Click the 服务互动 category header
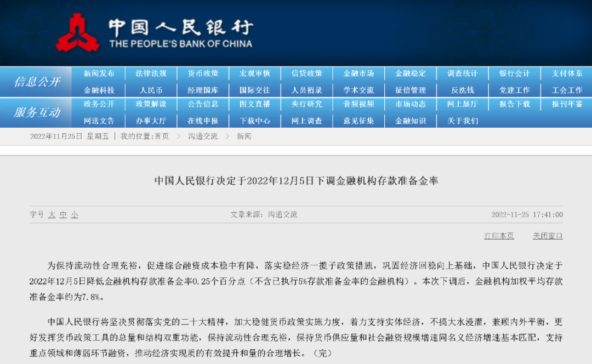 click(37, 112)
